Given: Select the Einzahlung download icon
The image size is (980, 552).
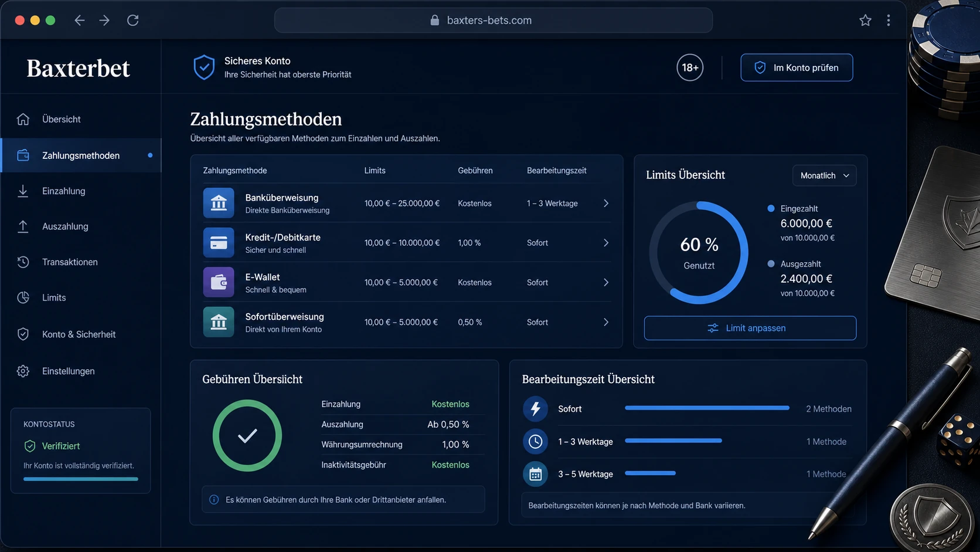Looking at the screenshot, I should 23,191.
